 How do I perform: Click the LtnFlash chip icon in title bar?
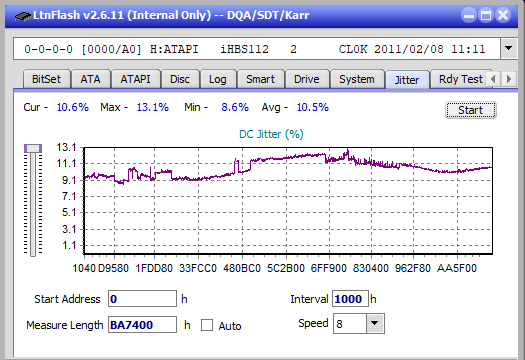(x=22, y=16)
